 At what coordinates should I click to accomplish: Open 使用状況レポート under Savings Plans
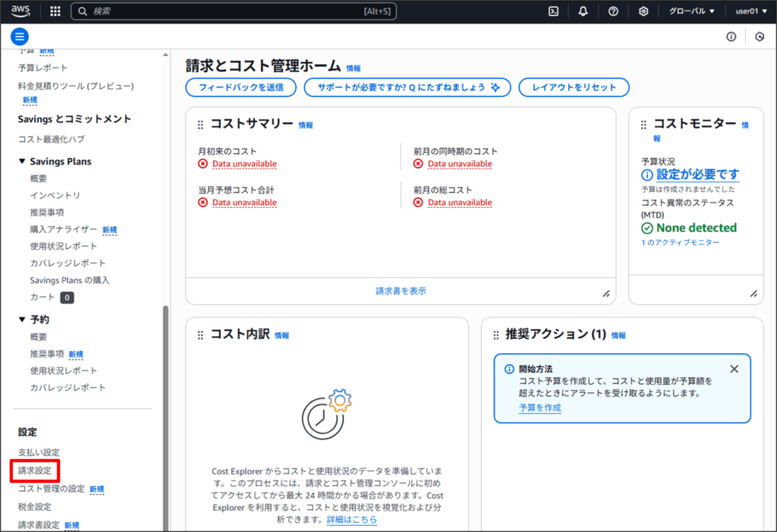tap(64, 246)
